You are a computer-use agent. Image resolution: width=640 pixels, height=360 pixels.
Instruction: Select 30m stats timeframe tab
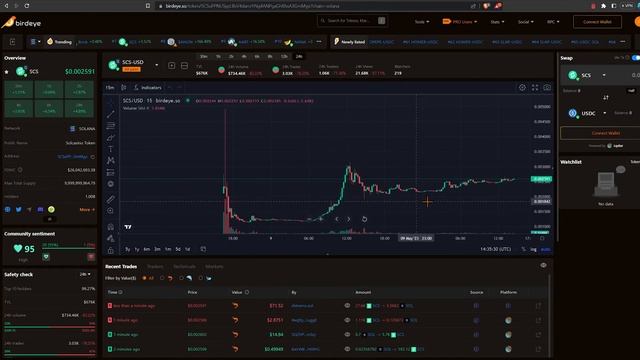pyautogui.click(x=204, y=56)
